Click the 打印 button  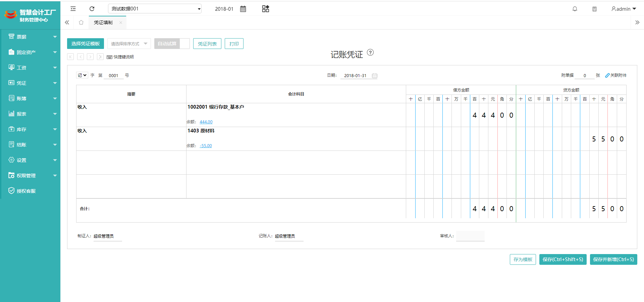tap(234, 44)
